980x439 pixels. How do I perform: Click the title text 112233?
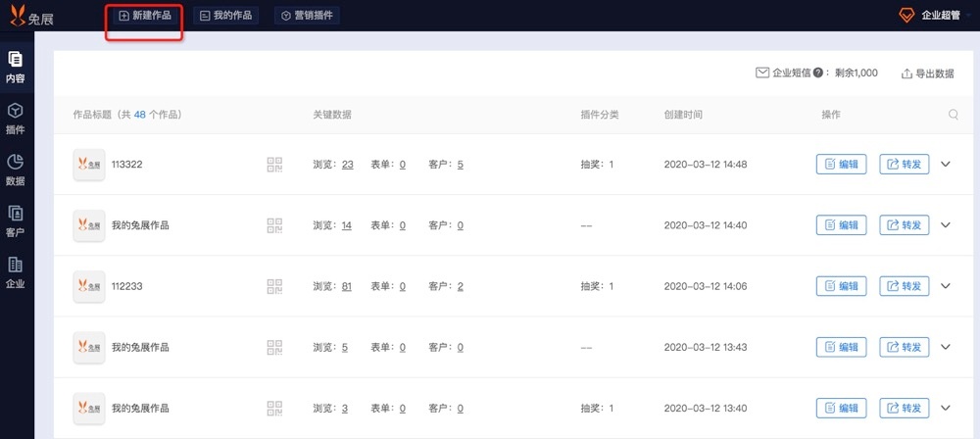click(x=126, y=286)
